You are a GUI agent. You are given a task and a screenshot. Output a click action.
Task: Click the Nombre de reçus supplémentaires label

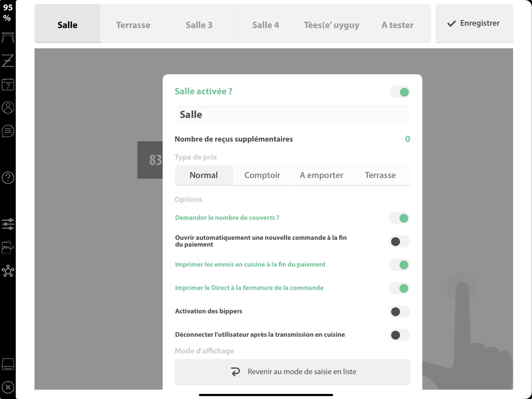pyautogui.click(x=233, y=139)
